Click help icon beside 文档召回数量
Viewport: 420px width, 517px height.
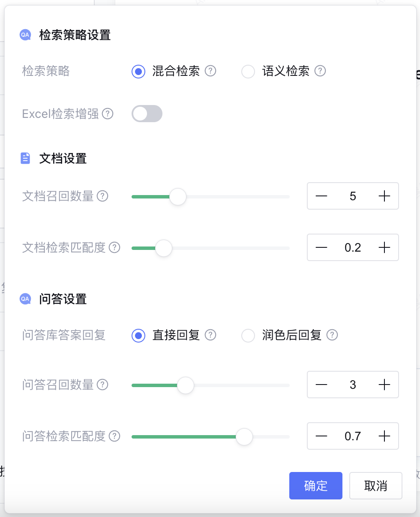[102, 196]
